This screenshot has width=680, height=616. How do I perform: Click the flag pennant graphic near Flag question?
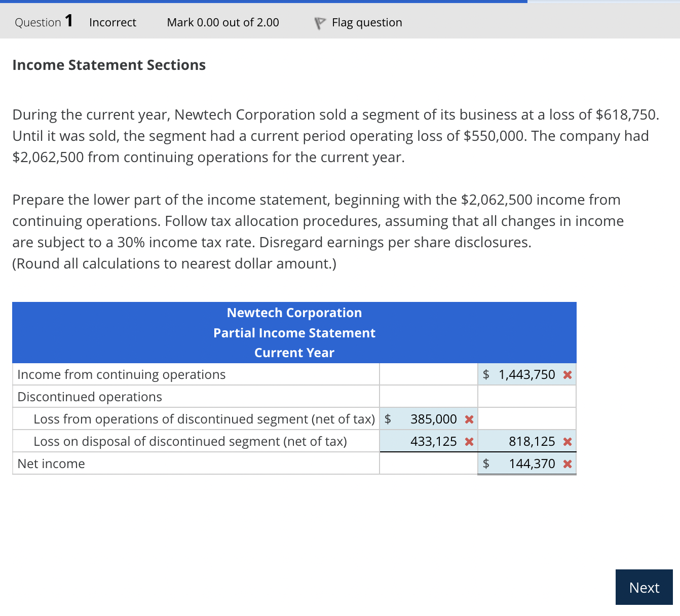[320, 22]
